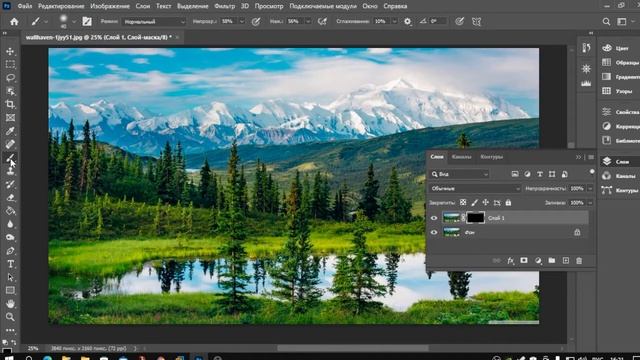Viewport: 640px width, 360px height.
Task: Open the Изображение menu
Action: [x=110, y=6]
